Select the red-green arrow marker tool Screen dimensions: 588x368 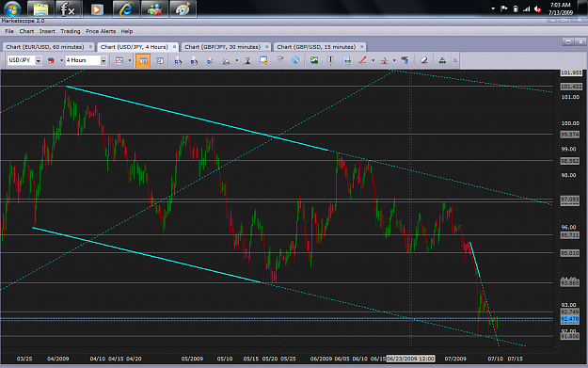coord(385,60)
